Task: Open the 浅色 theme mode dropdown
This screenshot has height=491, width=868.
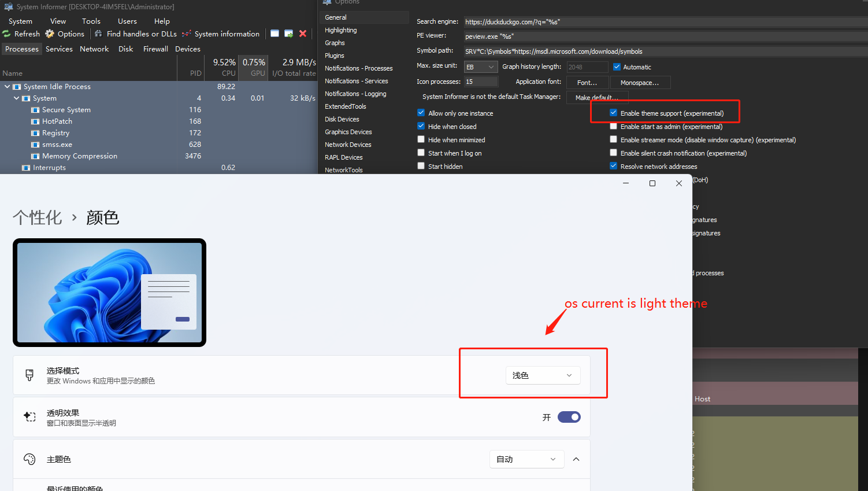Action: pos(542,375)
